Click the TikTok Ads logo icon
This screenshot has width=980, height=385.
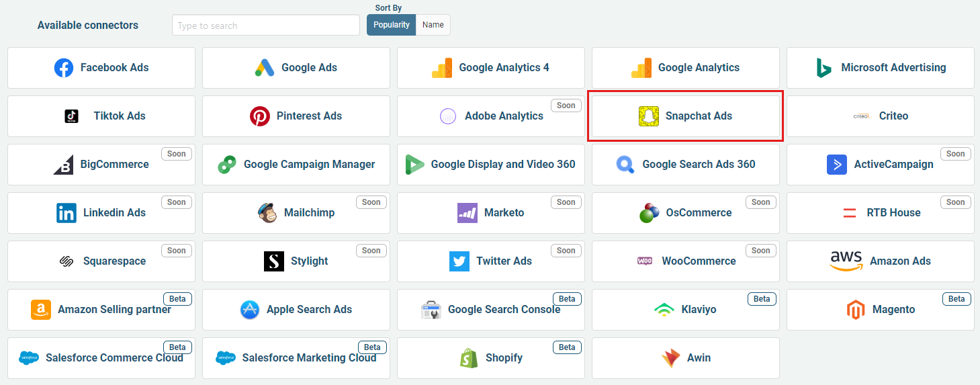[x=72, y=116]
